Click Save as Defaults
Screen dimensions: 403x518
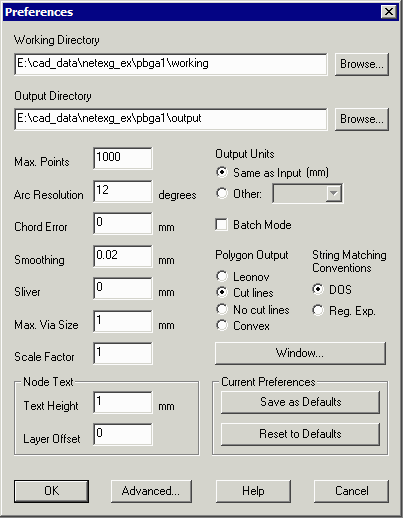tap(300, 402)
